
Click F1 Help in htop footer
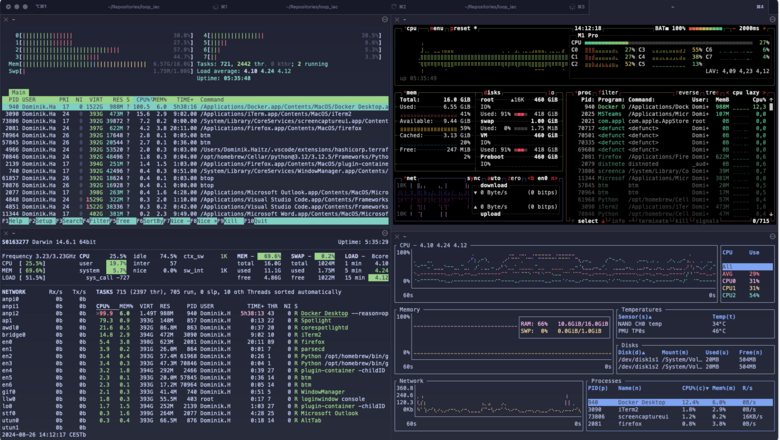(17, 221)
